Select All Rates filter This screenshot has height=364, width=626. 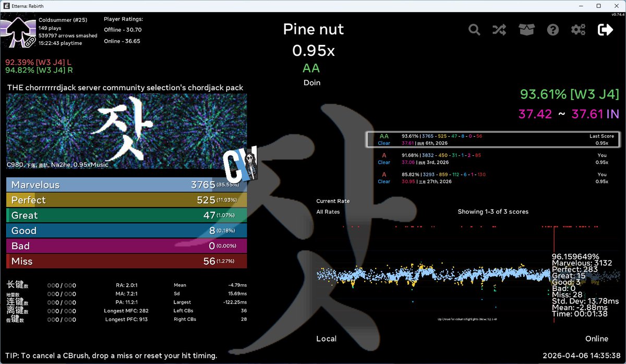(x=328, y=212)
